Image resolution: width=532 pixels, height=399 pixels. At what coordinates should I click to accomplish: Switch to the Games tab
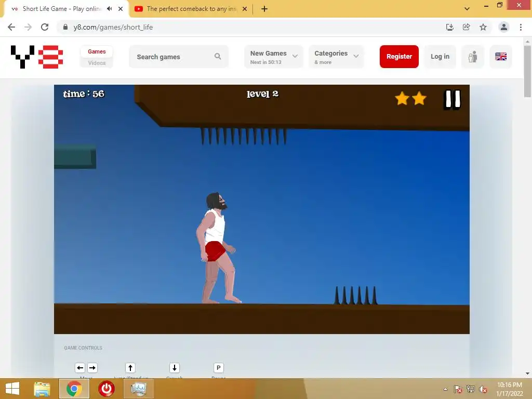pos(97,51)
